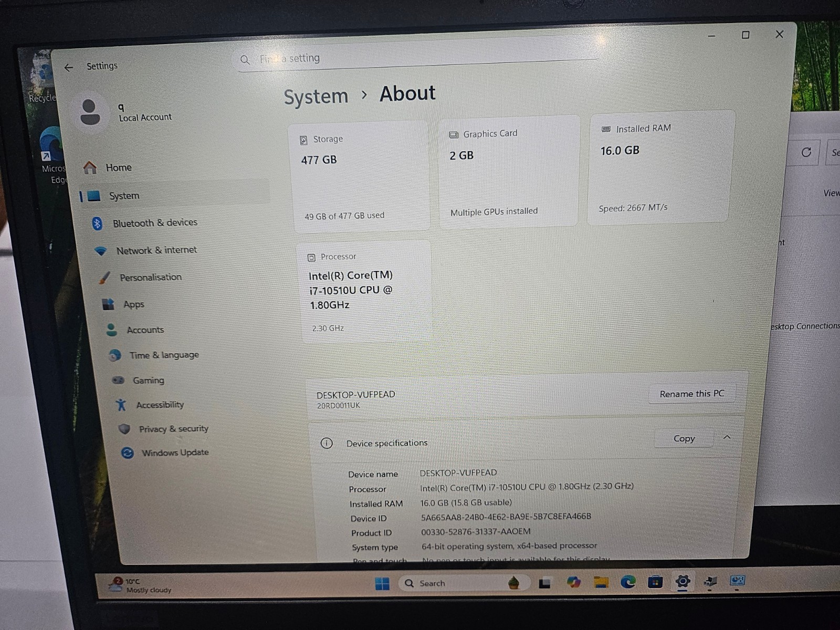Copy the device specifications
The image size is (840, 630).
(x=684, y=438)
